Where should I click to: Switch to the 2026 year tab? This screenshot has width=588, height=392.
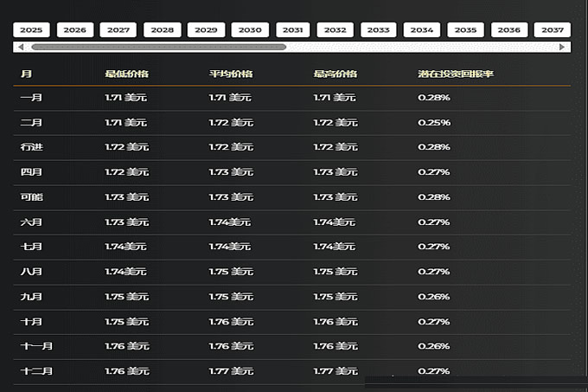[75, 30]
